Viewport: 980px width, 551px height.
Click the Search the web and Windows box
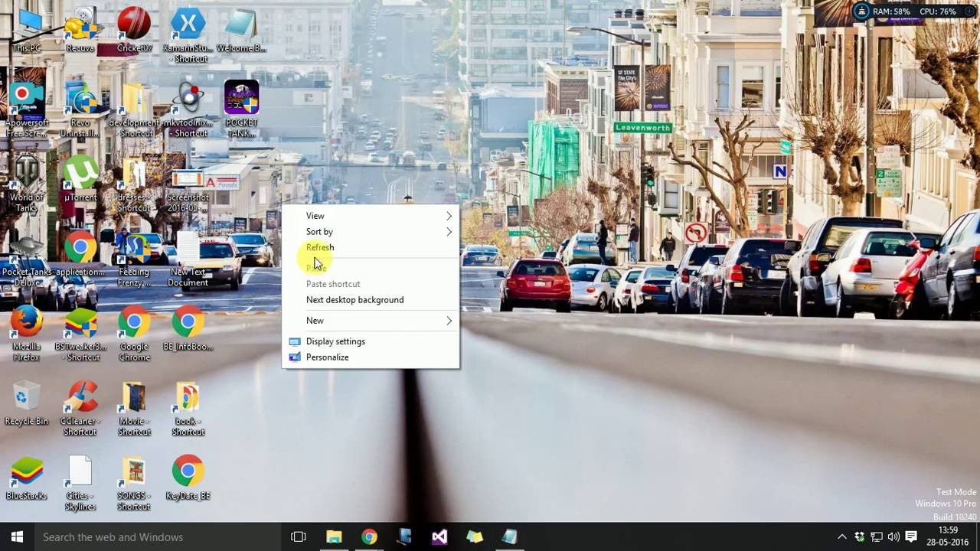click(x=153, y=537)
